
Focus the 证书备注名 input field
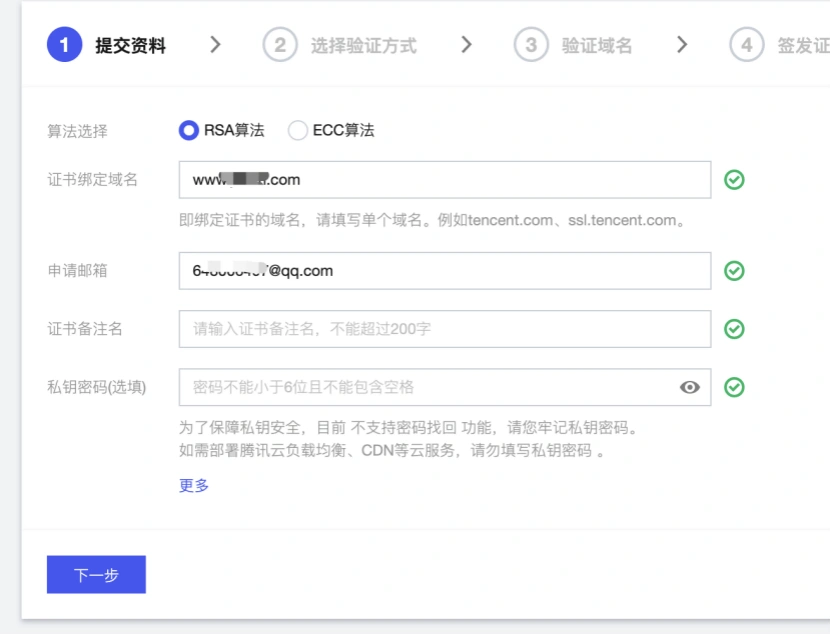444,329
